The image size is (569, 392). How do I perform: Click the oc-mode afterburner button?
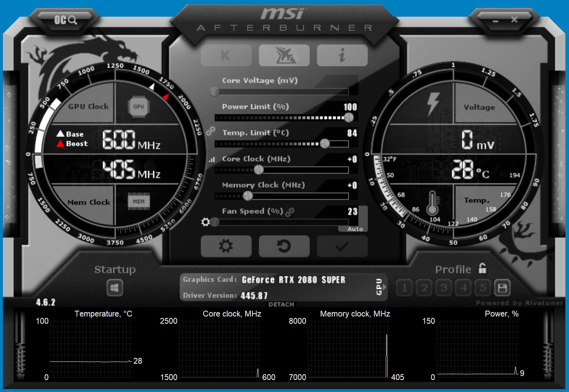(284, 56)
